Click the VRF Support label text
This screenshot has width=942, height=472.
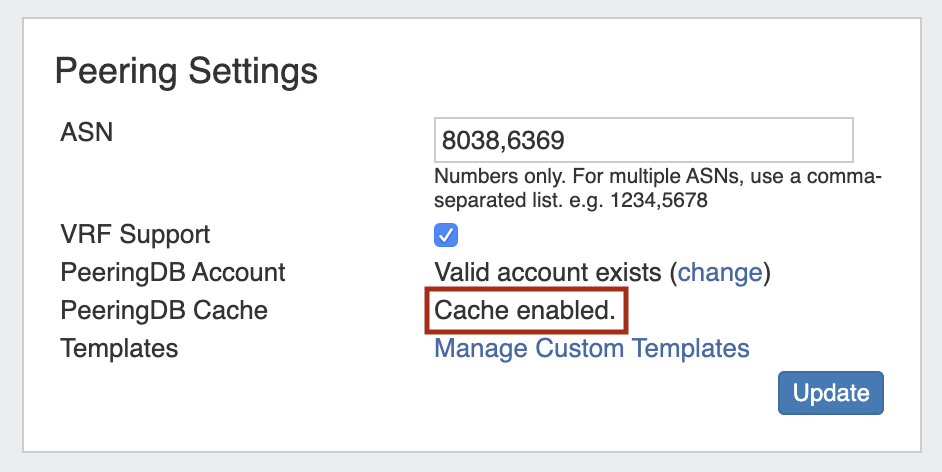pos(135,235)
